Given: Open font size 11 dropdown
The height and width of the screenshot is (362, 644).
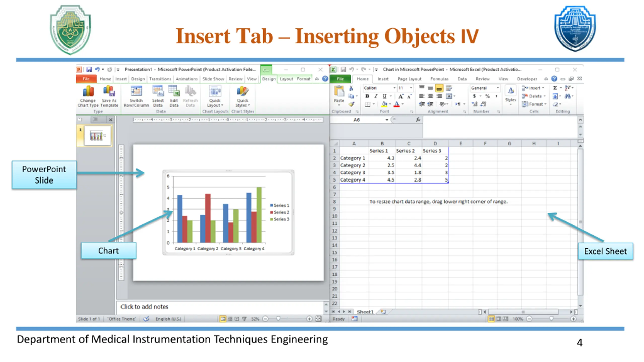Looking at the screenshot, I should point(411,88).
